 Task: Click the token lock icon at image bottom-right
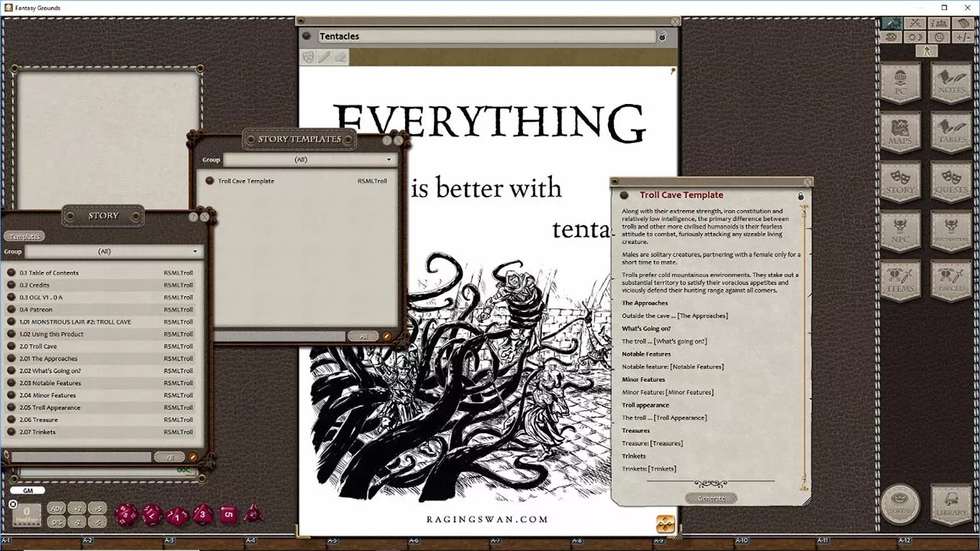coord(665,524)
